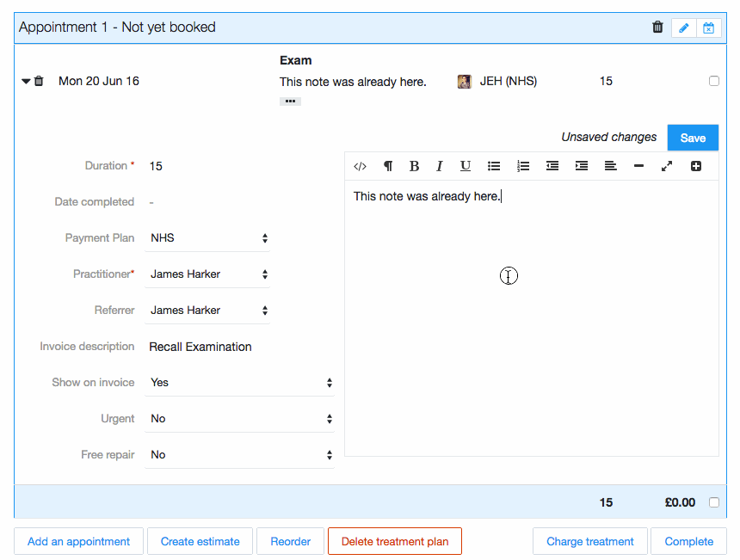740x560 pixels.
Task: Tick the Exam treatment row checkbox
Action: coord(714,81)
